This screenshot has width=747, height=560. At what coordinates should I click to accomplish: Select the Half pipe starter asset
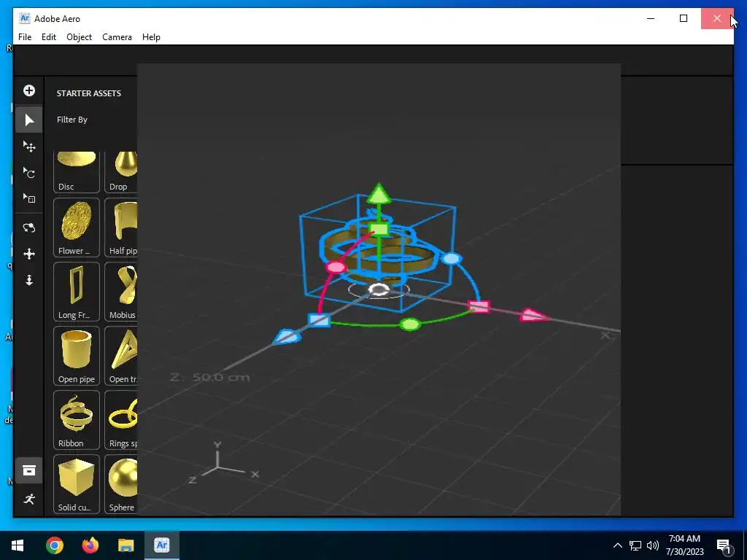pos(121,227)
